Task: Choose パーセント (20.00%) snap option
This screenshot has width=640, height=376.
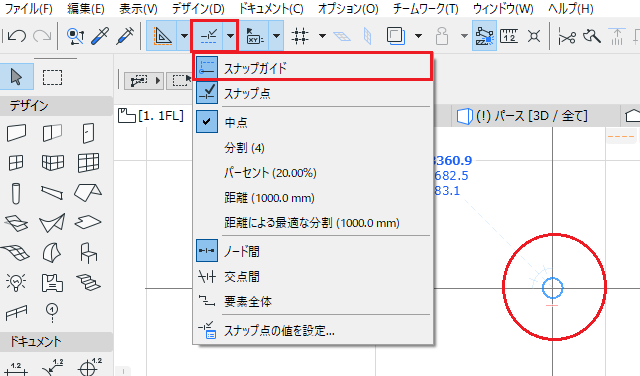Action: [x=313, y=173]
